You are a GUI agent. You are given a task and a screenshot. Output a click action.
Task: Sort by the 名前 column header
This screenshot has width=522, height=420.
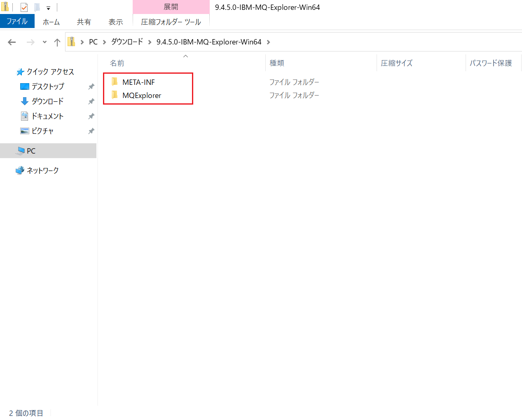coord(117,63)
